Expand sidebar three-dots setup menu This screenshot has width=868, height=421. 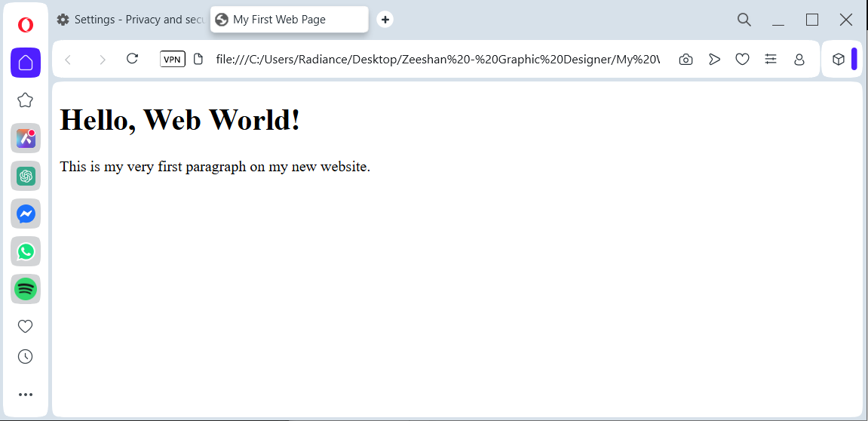pos(26,394)
